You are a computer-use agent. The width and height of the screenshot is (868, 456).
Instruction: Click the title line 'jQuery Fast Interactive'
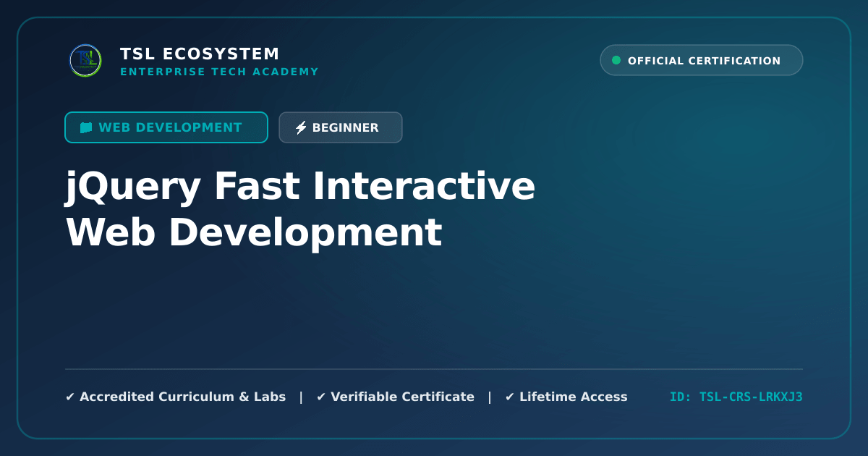point(301,187)
